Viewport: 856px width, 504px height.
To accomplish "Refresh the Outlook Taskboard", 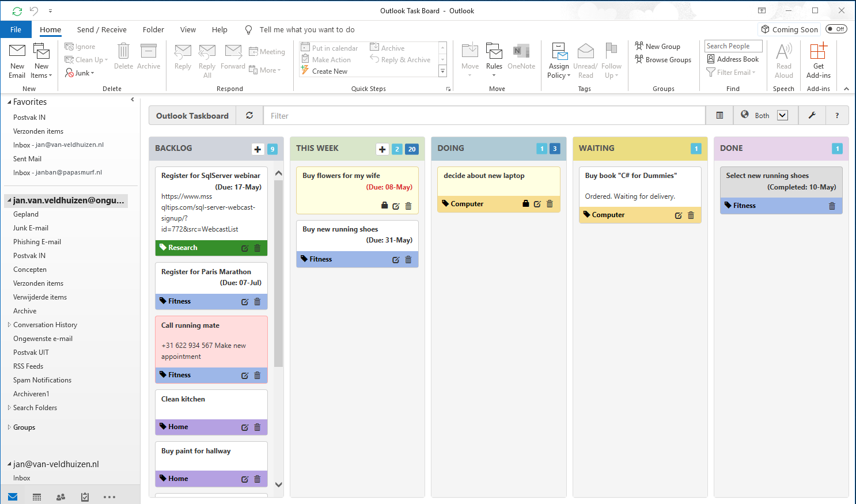I will pyautogui.click(x=249, y=115).
